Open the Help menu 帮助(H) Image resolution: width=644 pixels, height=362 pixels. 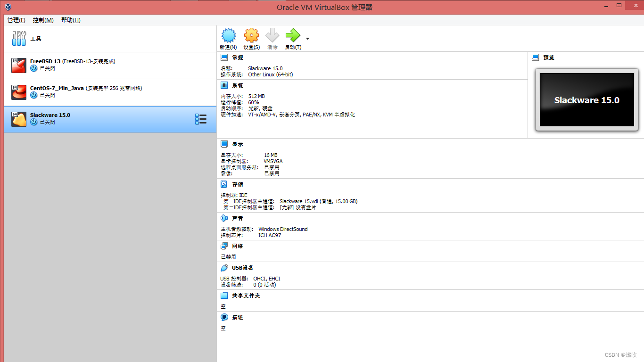71,20
